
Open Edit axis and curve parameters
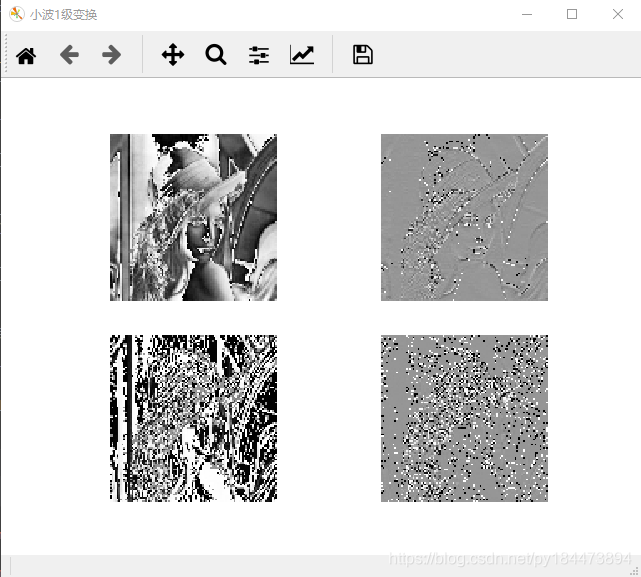(302, 55)
